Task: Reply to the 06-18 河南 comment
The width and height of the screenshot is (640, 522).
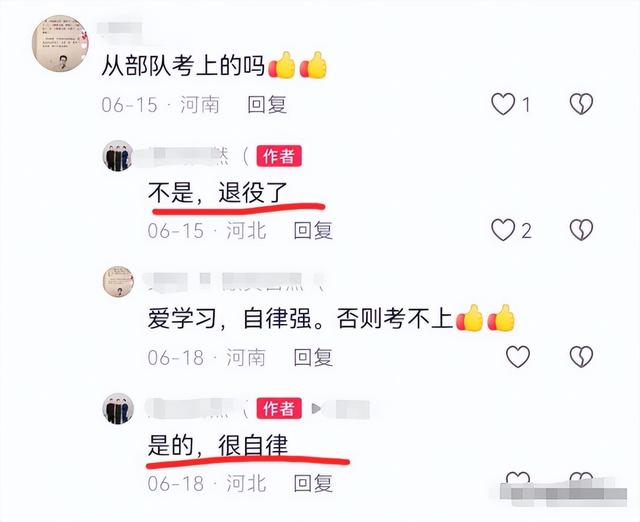Action: tap(313, 357)
